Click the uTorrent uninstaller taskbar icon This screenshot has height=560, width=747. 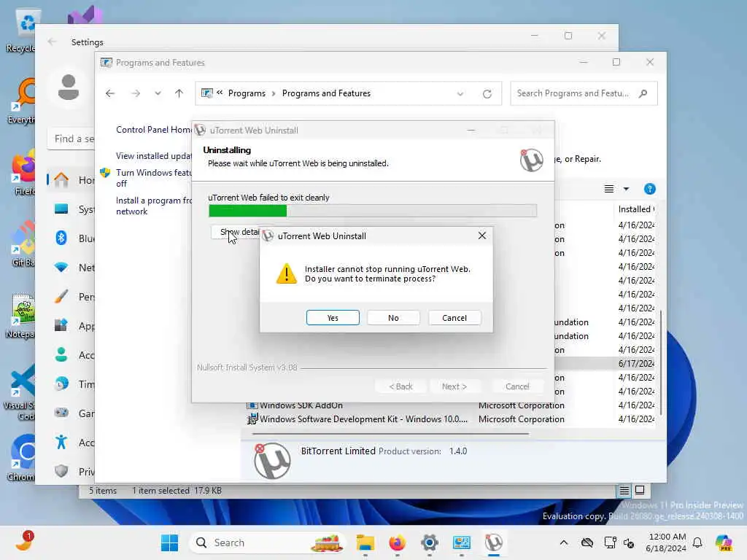tap(494, 542)
